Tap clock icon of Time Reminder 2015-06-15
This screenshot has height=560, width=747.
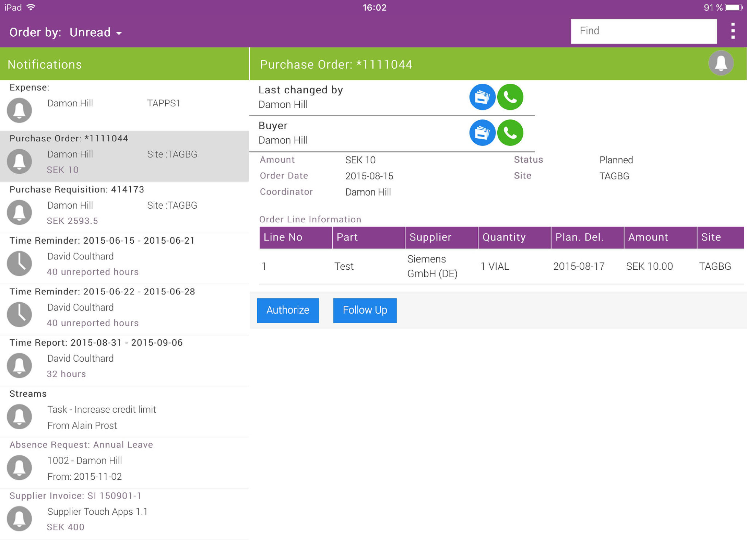pyautogui.click(x=19, y=263)
